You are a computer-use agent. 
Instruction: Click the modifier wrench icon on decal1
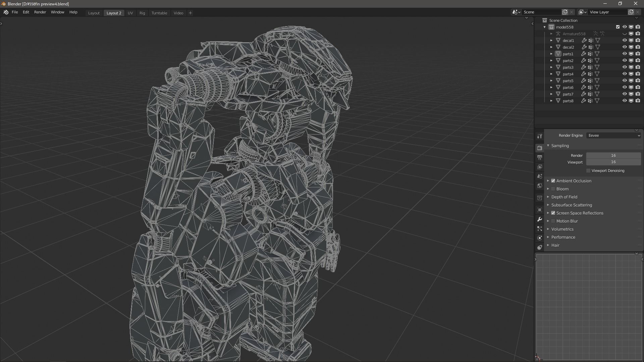coord(584,41)
